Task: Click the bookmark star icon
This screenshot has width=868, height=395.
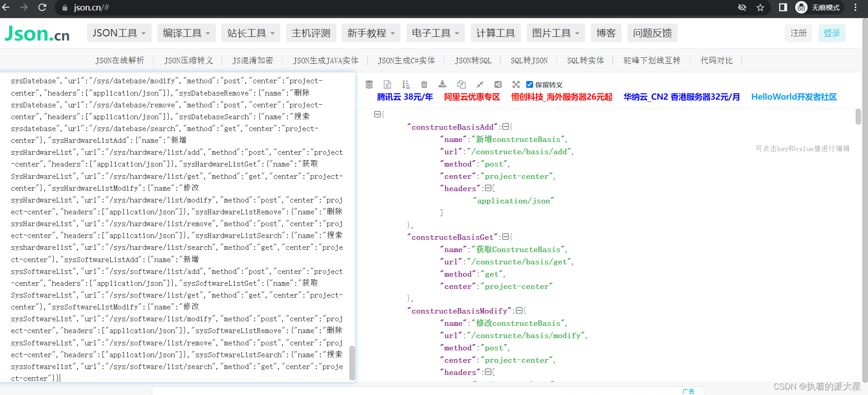Action: coord(760,7)
